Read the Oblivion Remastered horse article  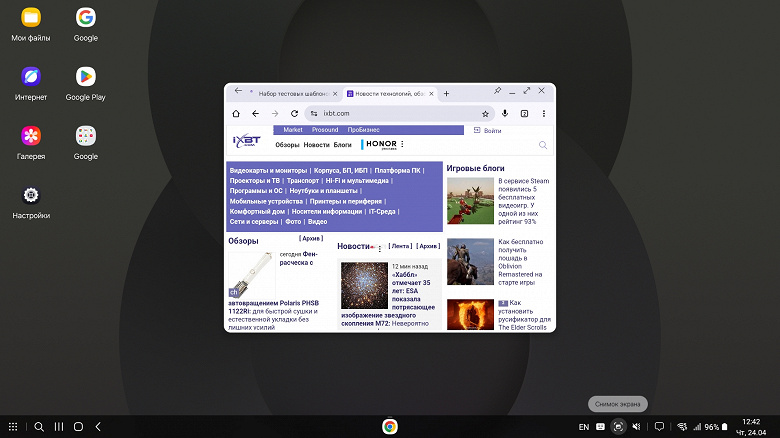(520, 262)
